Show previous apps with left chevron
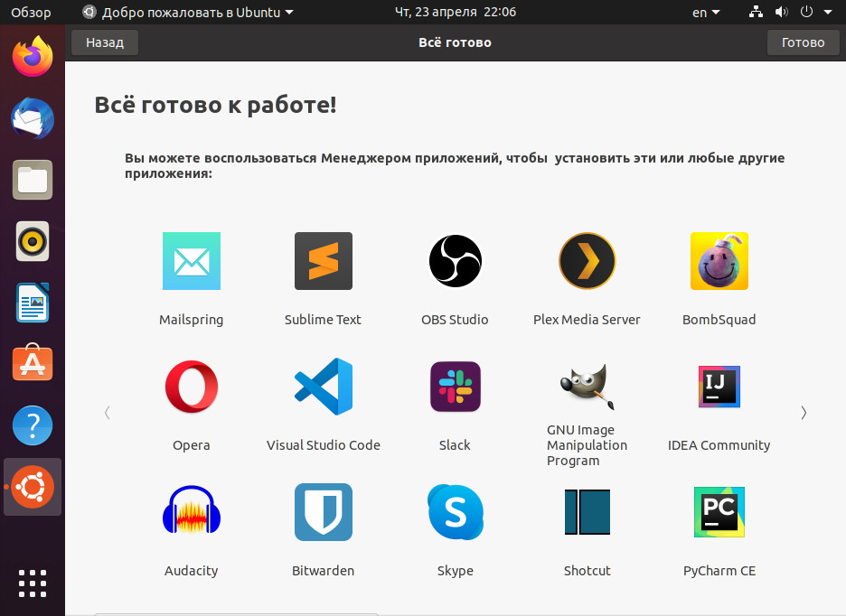Viewport: 846px width, 616px height. (108, 413)
